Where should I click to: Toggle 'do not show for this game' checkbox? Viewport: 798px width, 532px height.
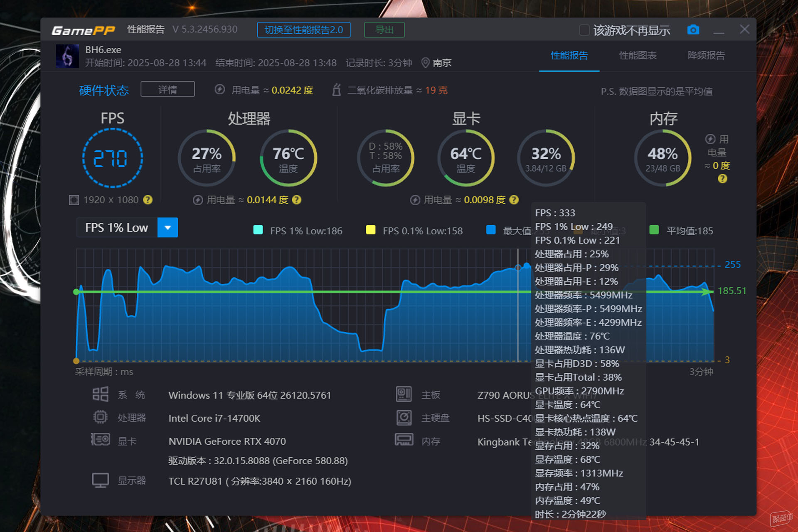(584, 30)
